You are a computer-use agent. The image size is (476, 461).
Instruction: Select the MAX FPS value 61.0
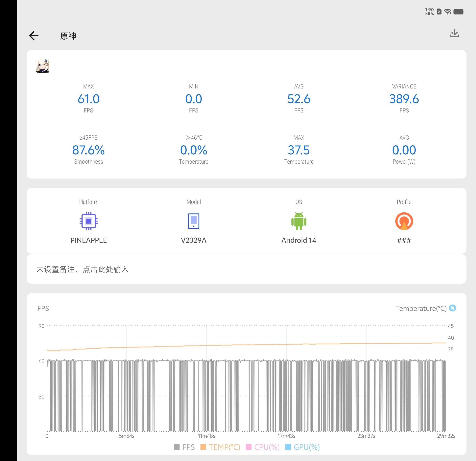pyautogui.click(x=89, y=99)
